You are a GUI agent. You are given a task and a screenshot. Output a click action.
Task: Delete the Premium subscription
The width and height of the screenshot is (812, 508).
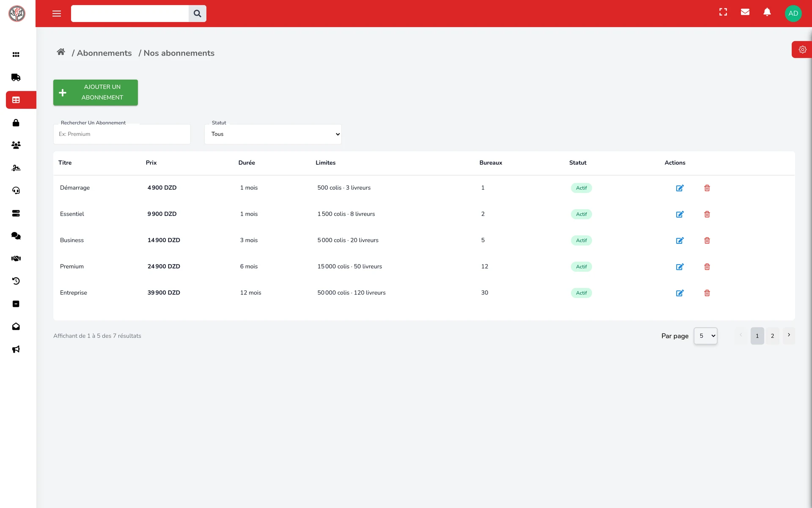(707, 267)
